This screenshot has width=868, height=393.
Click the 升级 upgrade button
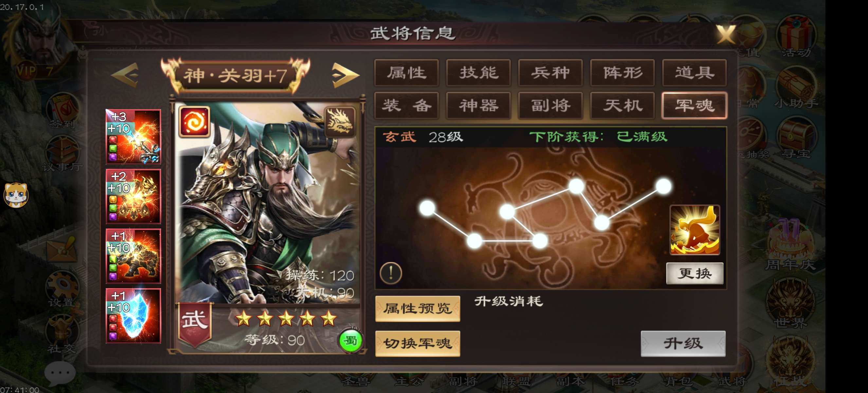683,344
